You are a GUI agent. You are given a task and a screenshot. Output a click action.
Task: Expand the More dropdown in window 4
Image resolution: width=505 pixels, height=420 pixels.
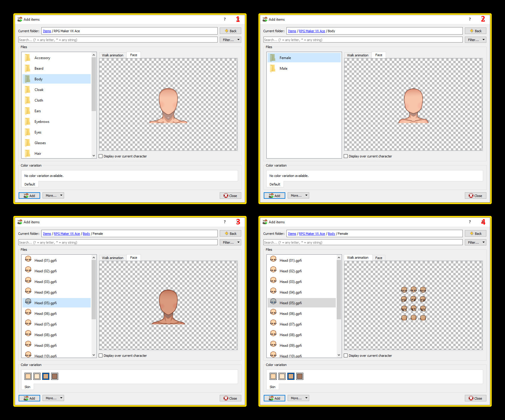coord(298,398)
